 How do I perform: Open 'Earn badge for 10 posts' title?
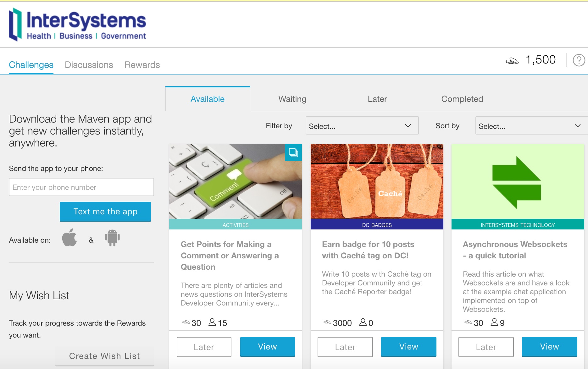tap(368, 250)
